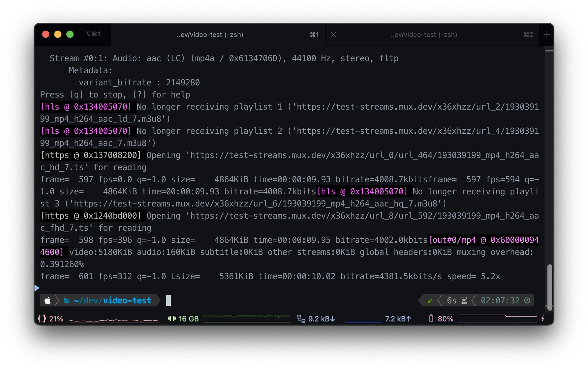Click the memory usage graph
Image resolution: width=588 pixels, height=370 pixels.
point(246,319)
